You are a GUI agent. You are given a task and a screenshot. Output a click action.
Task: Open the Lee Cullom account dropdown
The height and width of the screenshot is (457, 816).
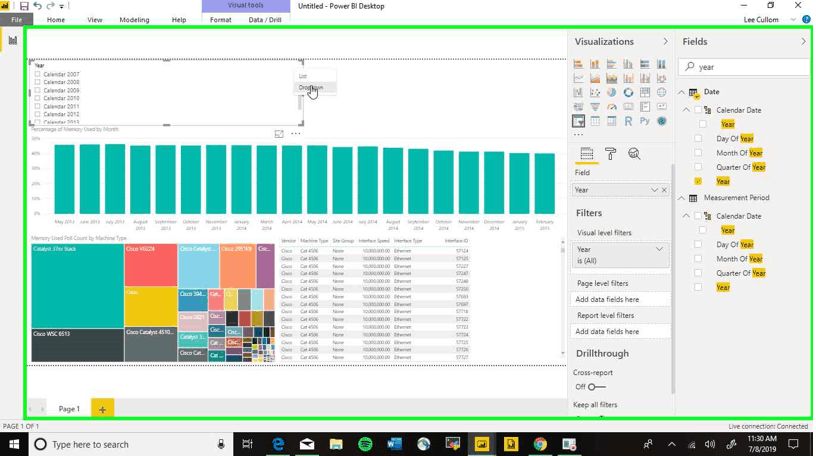(793, 20)
